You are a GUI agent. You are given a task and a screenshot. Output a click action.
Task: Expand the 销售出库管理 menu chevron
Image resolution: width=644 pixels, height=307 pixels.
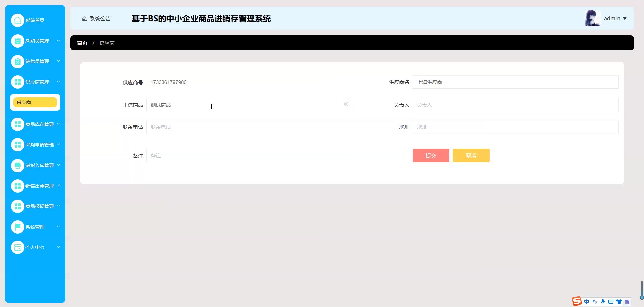pos(58,185)
